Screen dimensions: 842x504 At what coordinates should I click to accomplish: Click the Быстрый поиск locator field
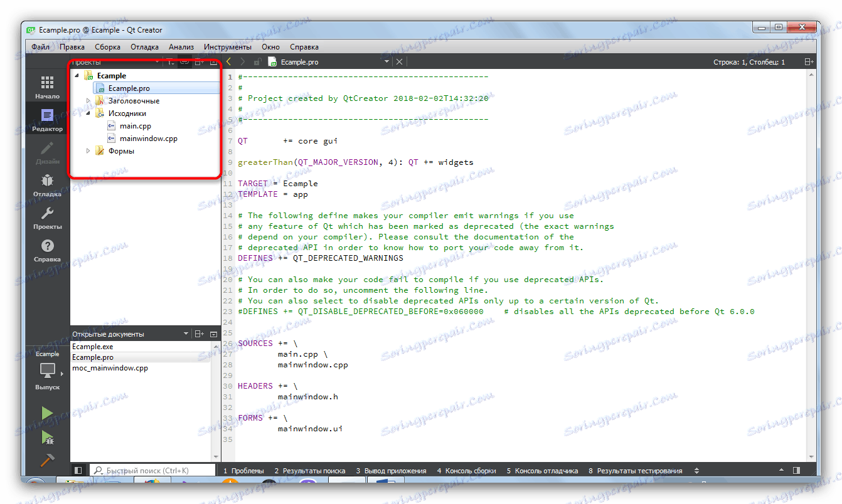click(x=151, y=470)
